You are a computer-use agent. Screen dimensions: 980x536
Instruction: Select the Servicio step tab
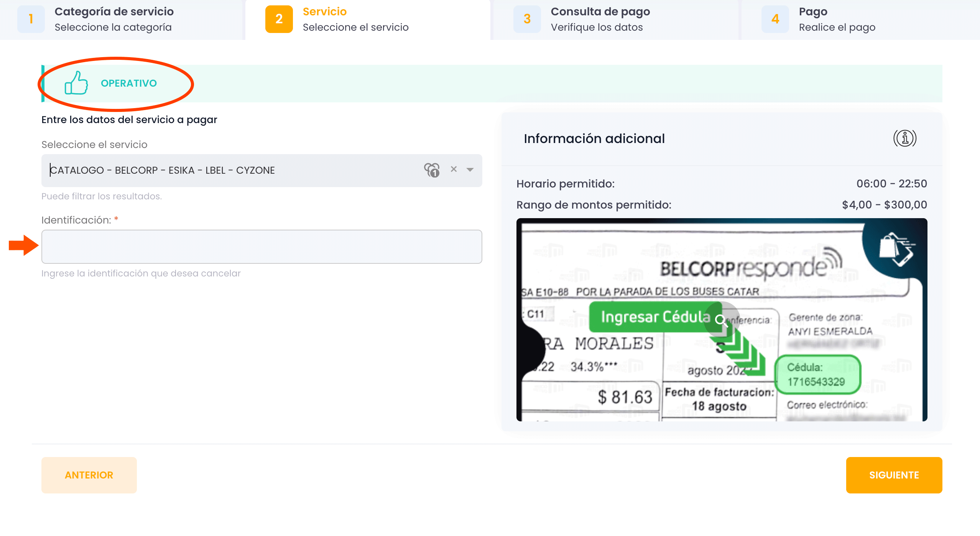pyautogui.click(x=368, y=19)
